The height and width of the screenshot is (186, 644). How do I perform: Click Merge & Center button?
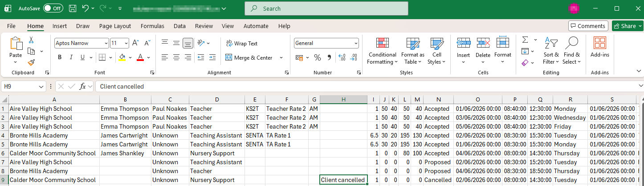coord(249,57)
